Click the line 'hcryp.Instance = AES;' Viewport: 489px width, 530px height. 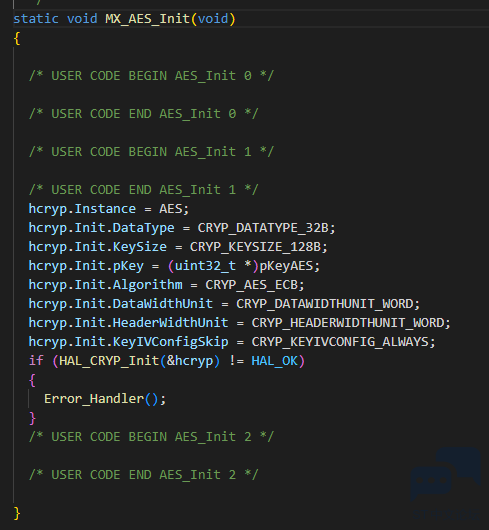coord(108,209)
